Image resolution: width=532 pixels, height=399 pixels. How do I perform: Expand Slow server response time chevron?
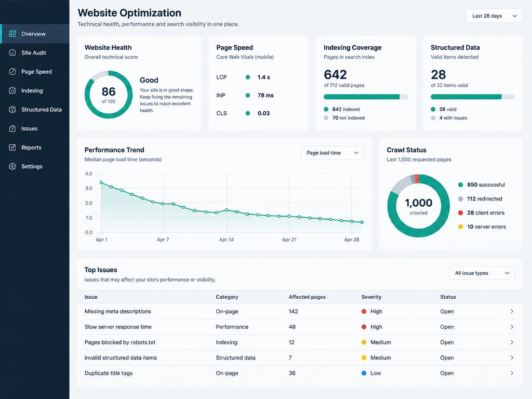click(512, 327)
